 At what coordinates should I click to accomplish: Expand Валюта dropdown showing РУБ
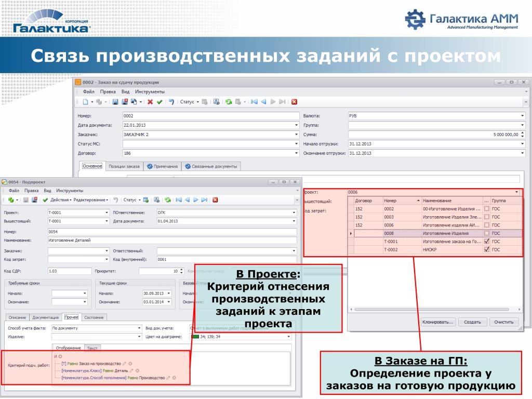522,116
